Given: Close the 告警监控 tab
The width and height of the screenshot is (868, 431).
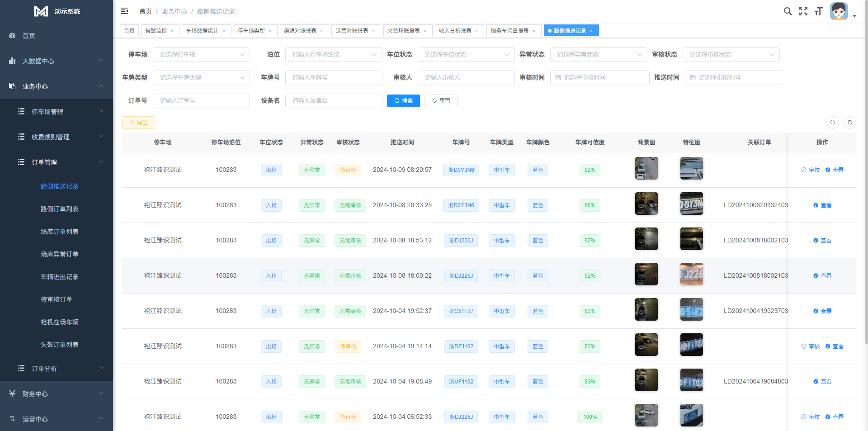Looking at the screenshot, I should (172, 31).
